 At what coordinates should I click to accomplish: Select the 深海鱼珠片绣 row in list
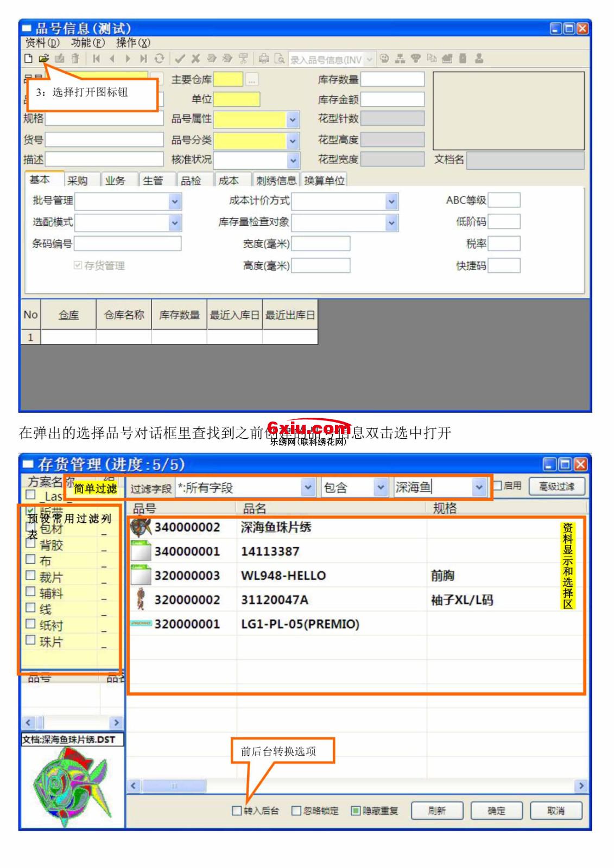click(276, 527)
